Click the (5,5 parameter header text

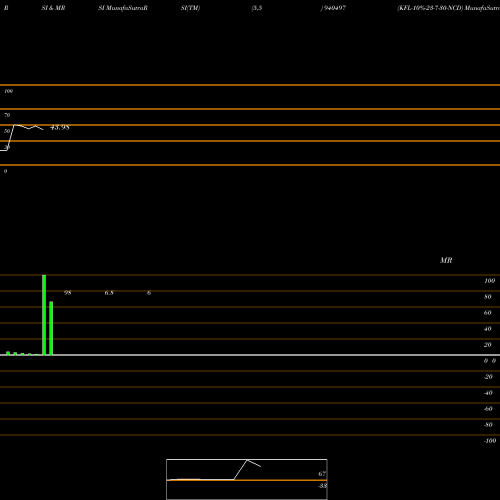[x=257, y=8]
